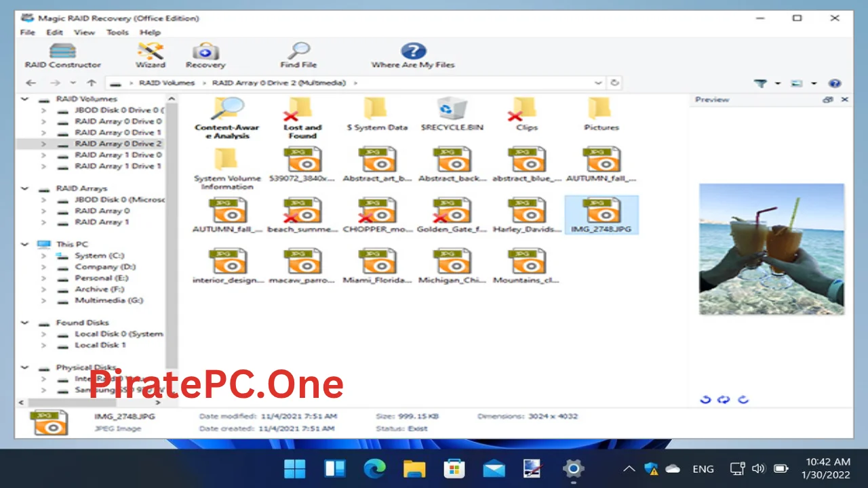This screenshot has width=868, height=488.
Task: Collapse the RAID Arrays tree node
Action: (x=25, y=188)
